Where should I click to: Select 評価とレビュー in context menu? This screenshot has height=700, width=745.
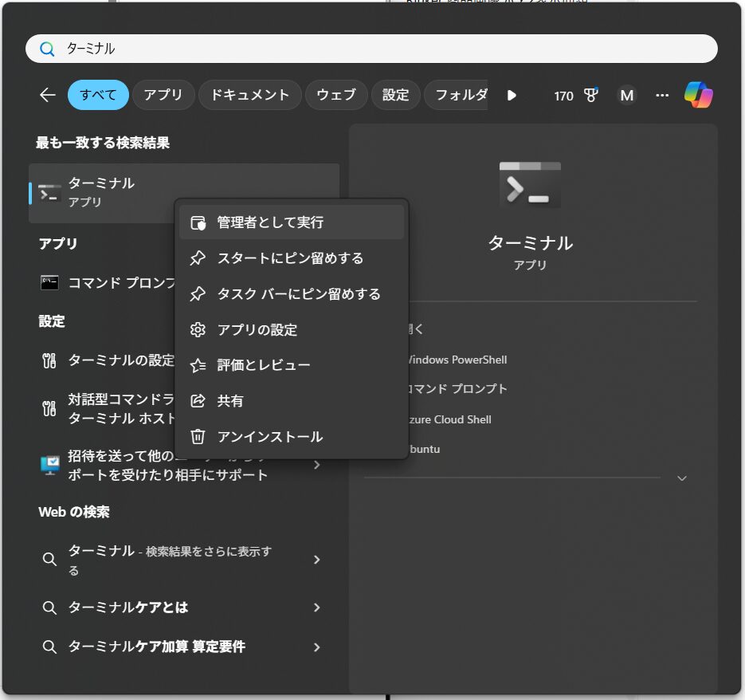click(292, 365)
